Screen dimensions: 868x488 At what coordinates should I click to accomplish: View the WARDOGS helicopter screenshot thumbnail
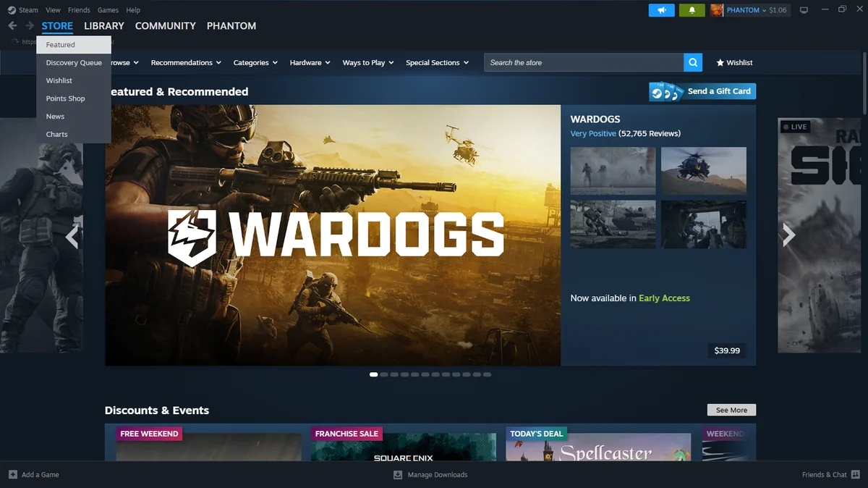704,171
